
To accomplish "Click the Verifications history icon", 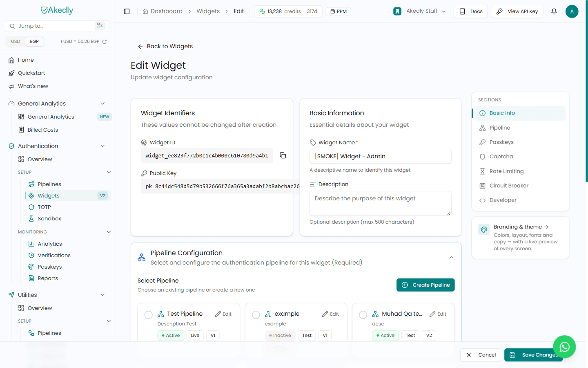I will point(31,256).
